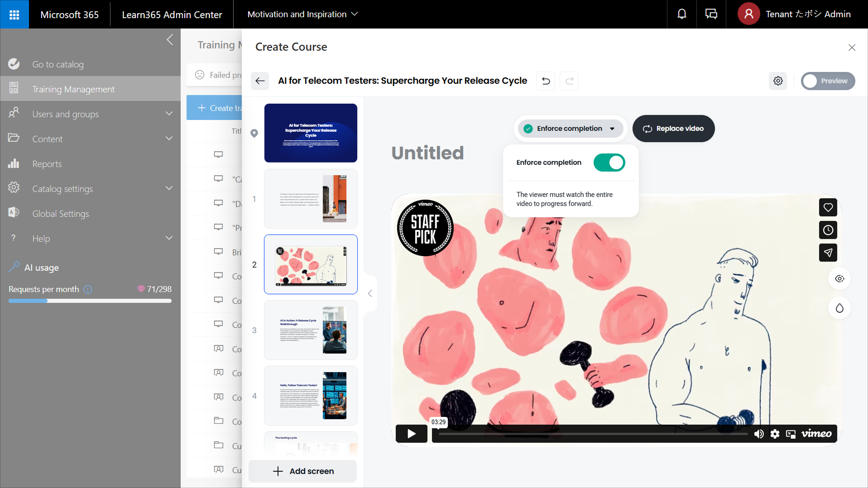
Task: Open Motivation and Inspiration dropdown
Action: tap(302, 14)
